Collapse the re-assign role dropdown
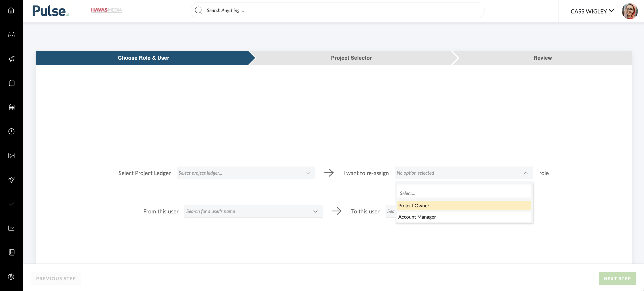 click(464, 173)
